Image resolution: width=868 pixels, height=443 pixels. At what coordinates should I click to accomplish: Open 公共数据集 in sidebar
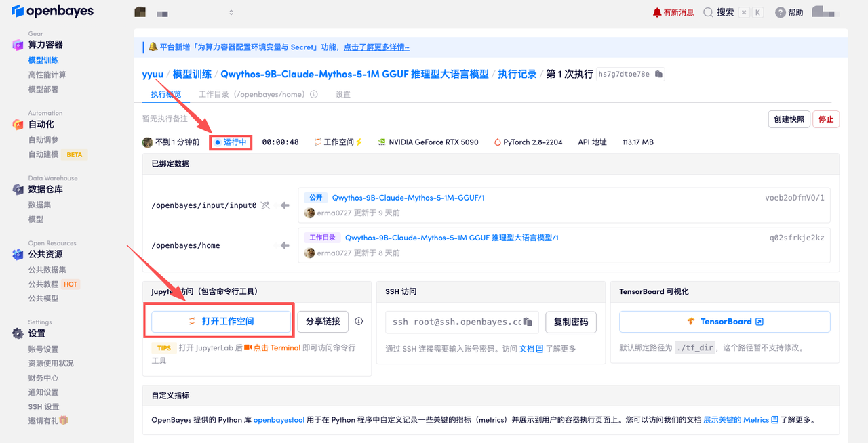point(47,270)
